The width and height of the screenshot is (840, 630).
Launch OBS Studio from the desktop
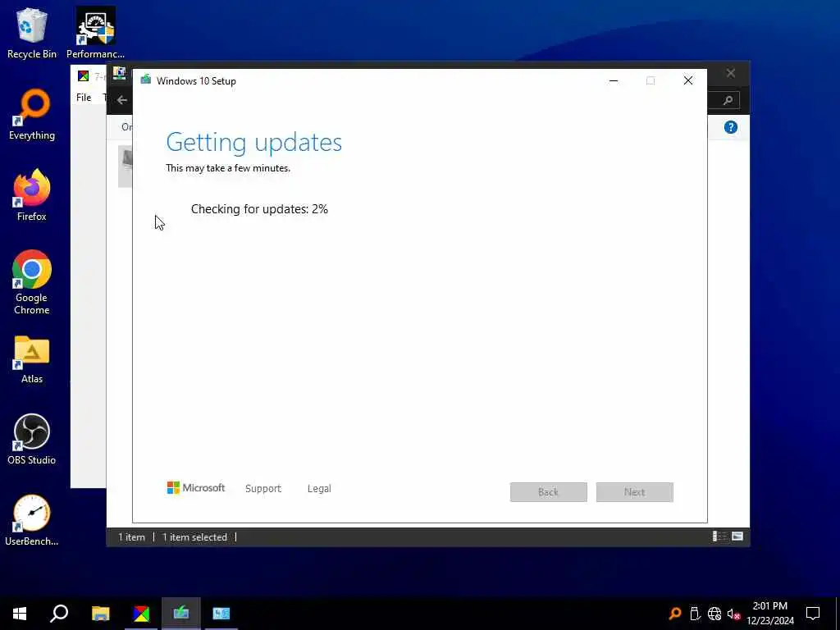[32, 440]
